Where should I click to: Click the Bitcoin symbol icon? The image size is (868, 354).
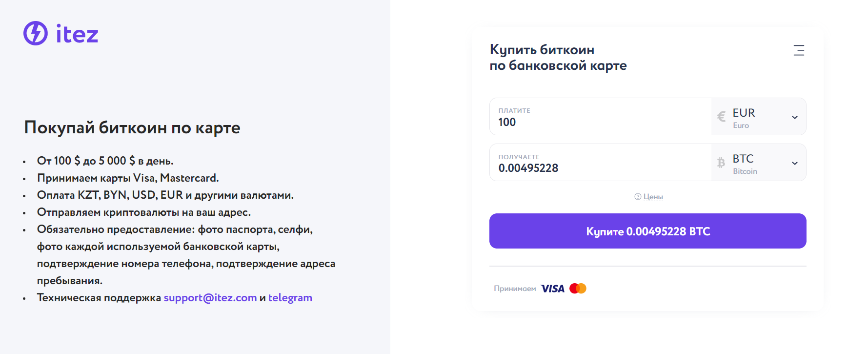[x=721, y=163]
